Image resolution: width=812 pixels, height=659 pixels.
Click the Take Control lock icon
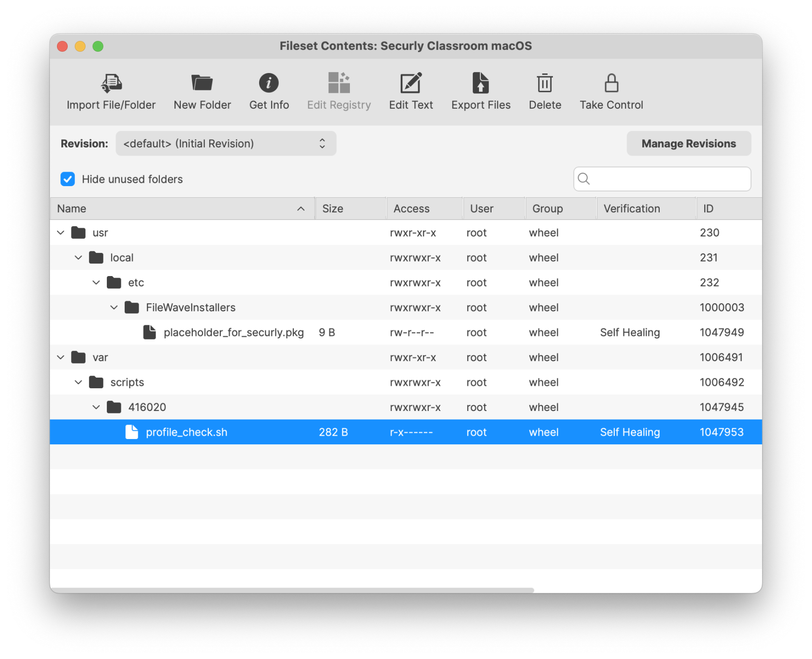611,83
